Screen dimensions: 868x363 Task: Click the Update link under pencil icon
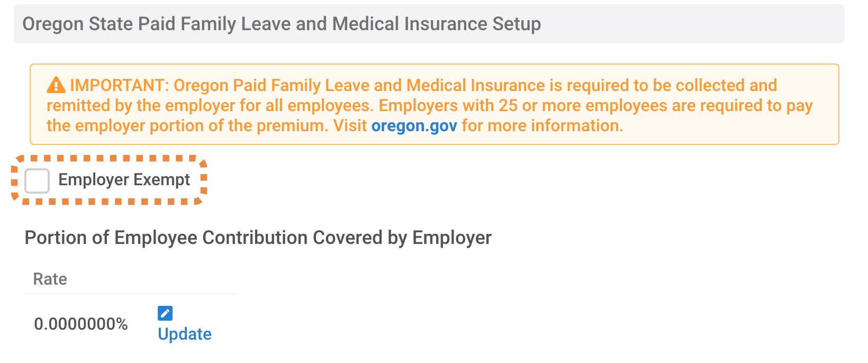pyautogui.click(x=185, y=334)
